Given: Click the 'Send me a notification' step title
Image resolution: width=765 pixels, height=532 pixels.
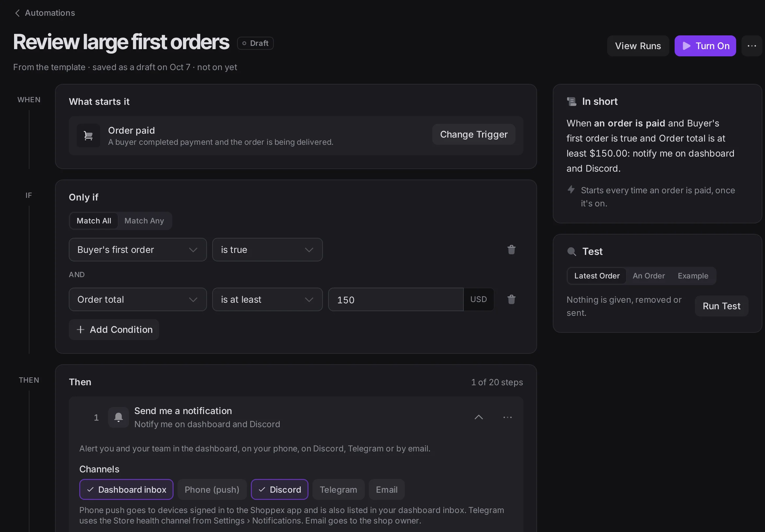Looking at the screenshot, I should click(183, 411).
